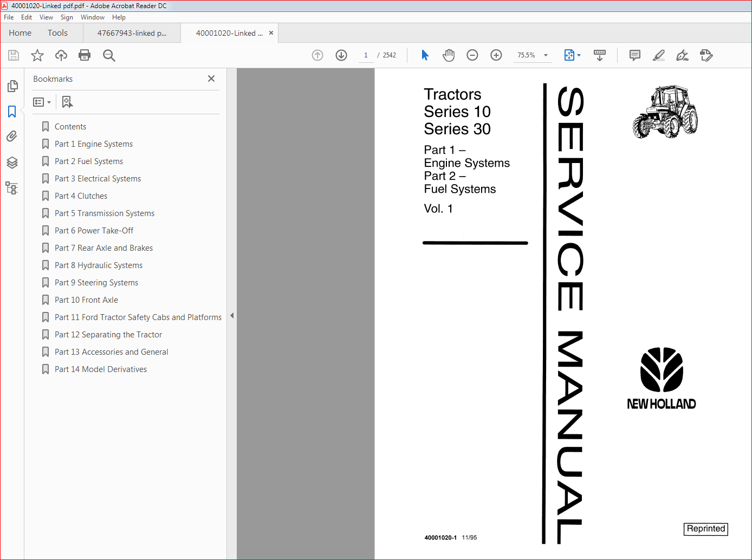Click the upload to cloud icon

[61, 55]
